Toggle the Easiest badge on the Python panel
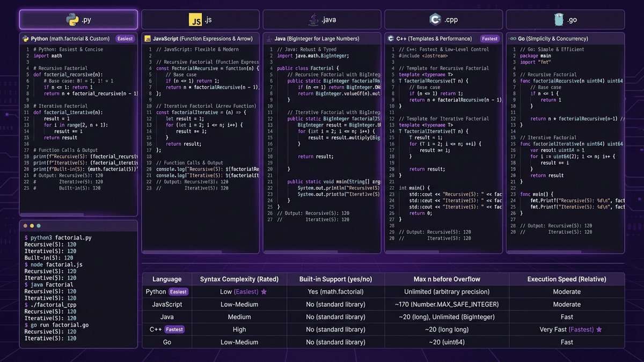This screenshot has height=362, width=644. [125, 38]
